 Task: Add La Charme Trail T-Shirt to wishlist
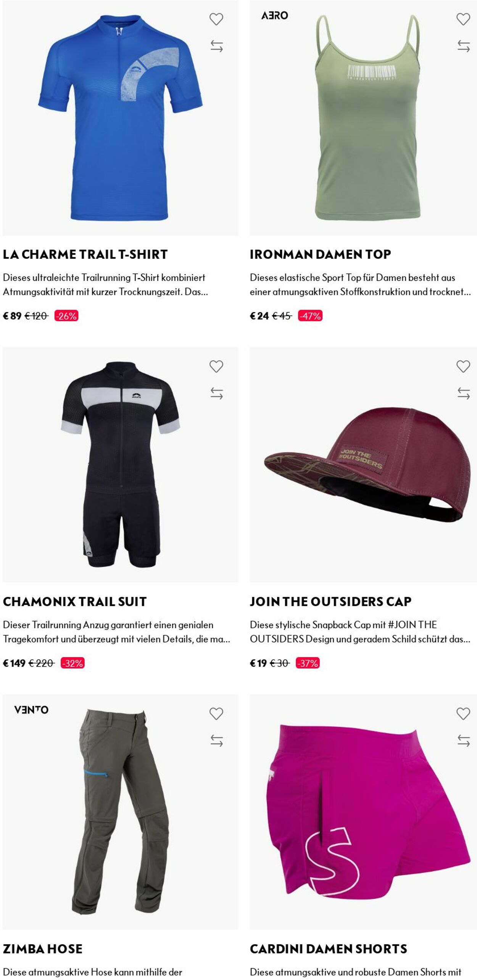click(x=216, y=19)
